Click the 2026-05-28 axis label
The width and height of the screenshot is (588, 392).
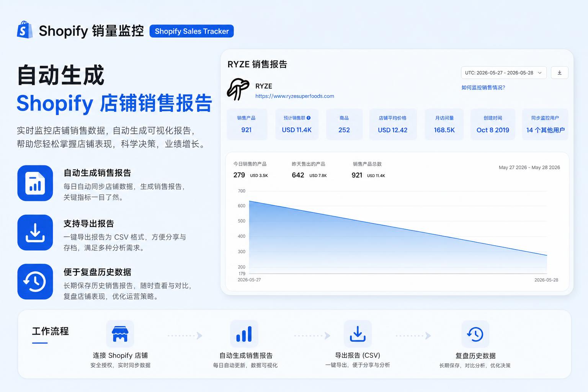(546, 280)
